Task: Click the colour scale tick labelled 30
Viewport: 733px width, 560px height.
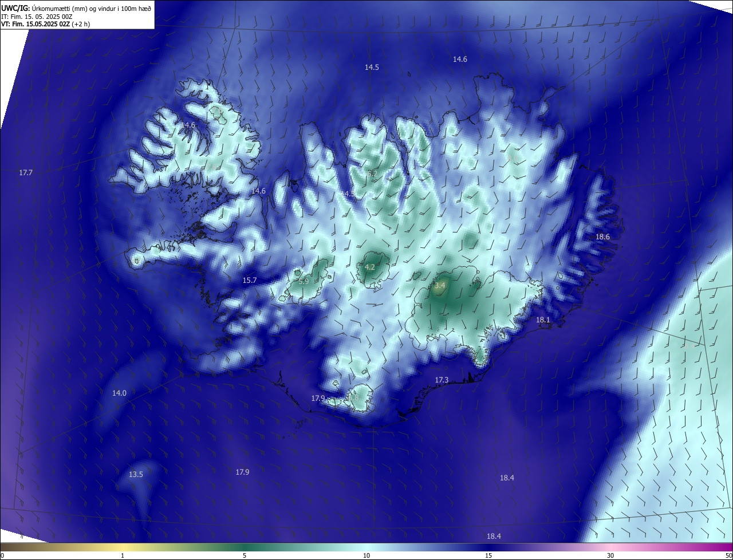Action: tap(610, 555)
